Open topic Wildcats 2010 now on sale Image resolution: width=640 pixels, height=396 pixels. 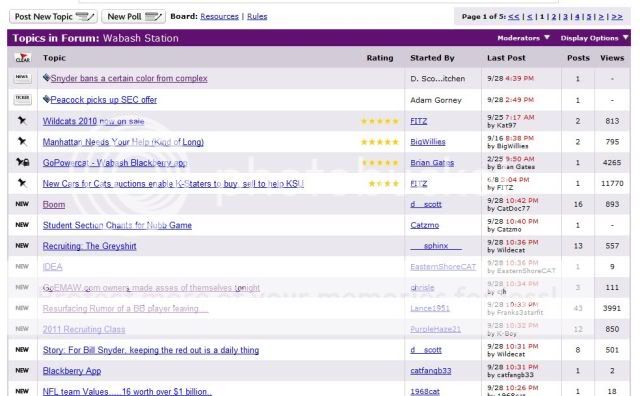93,121
